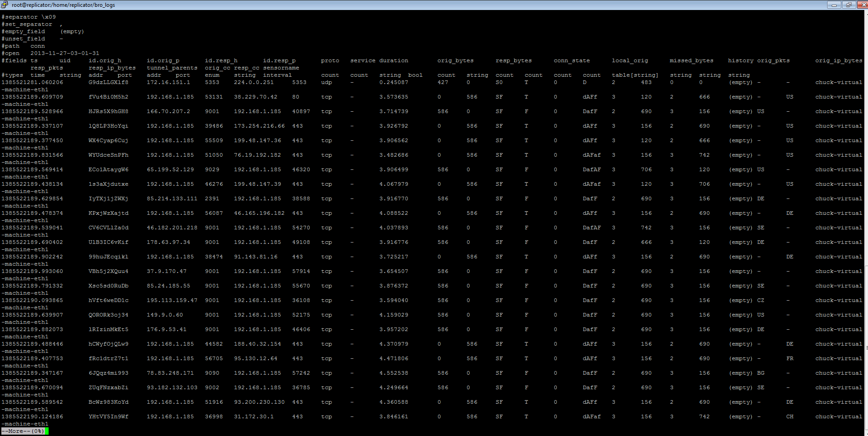Image resolution: width=868 pixels, height=436 pixels.
Task: Click the vertical scrollbar of the terminal
Action: coord(866,223)
